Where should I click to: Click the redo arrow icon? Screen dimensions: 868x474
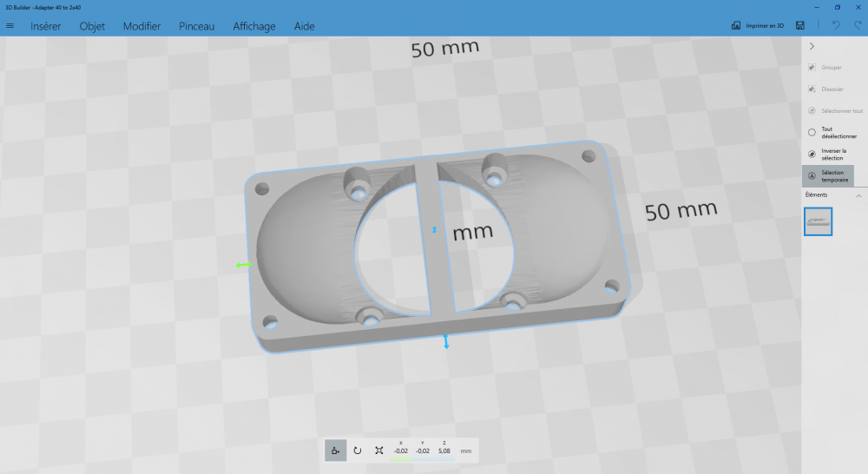click(x=858, y=25)
